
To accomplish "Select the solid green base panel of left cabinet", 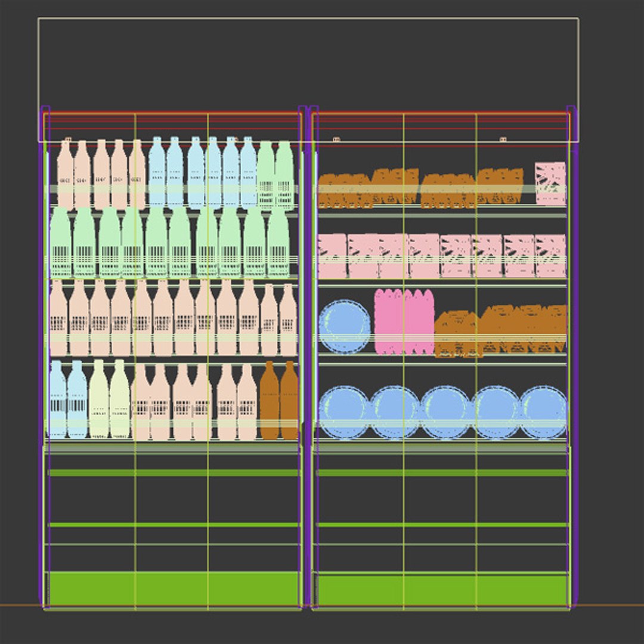I will click(174, 589).
